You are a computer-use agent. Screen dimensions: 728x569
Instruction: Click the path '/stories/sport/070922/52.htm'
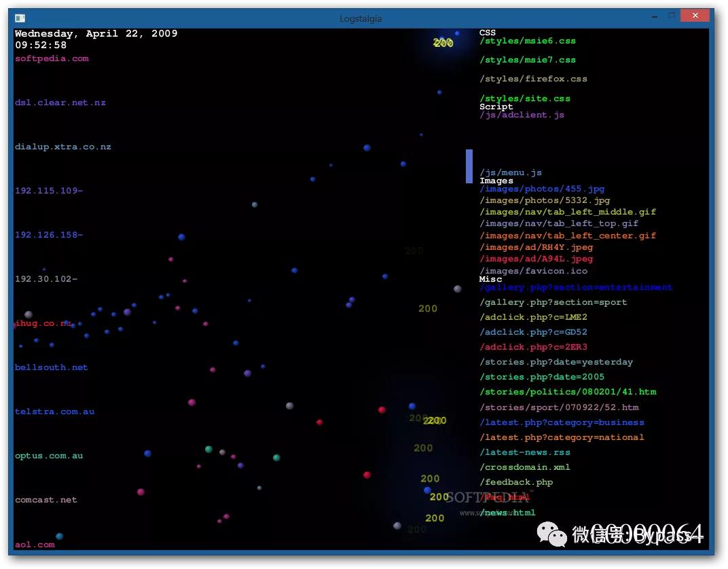pos(559,407)
